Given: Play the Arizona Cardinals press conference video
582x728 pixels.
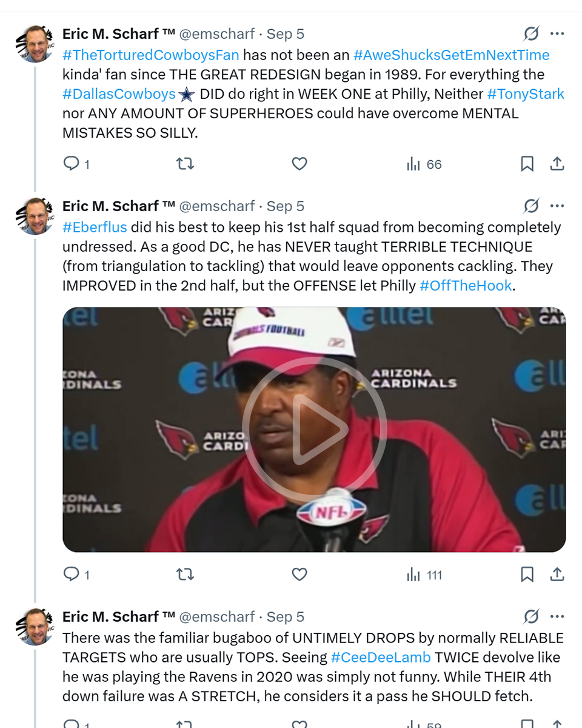Looking at the screenshot, I should (x=314, y=430).
